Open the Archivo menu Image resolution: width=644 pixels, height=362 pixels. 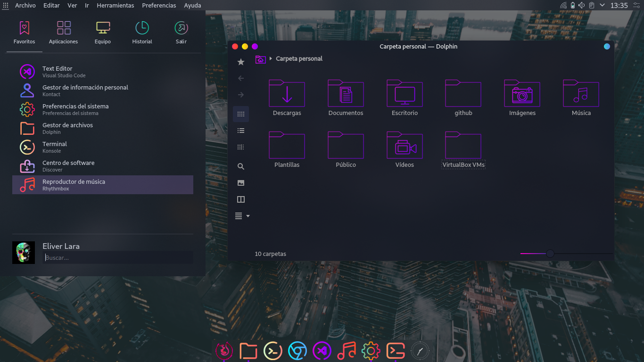tap(25, 5)
